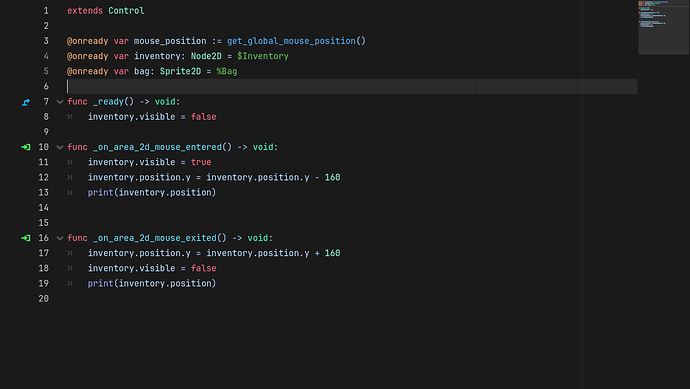Collapse the _on_area_2d_mouse_entered function
690x389 pixels.
pos(60,147)
